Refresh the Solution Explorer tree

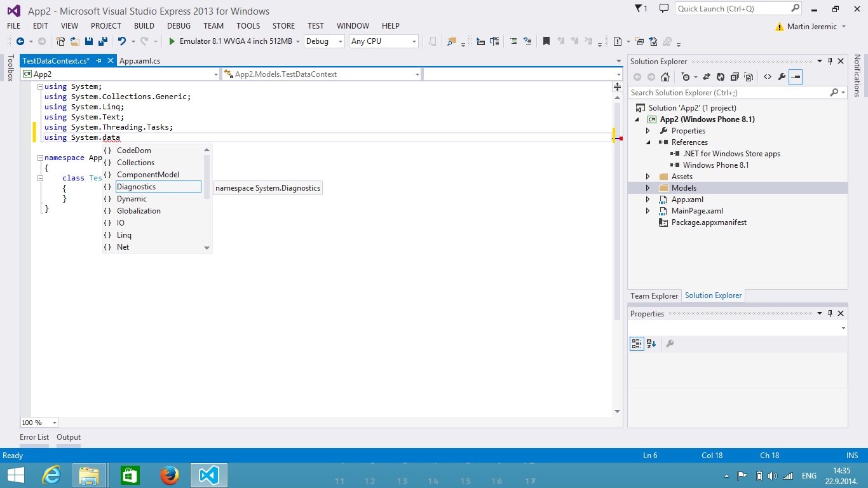[720, 77]
